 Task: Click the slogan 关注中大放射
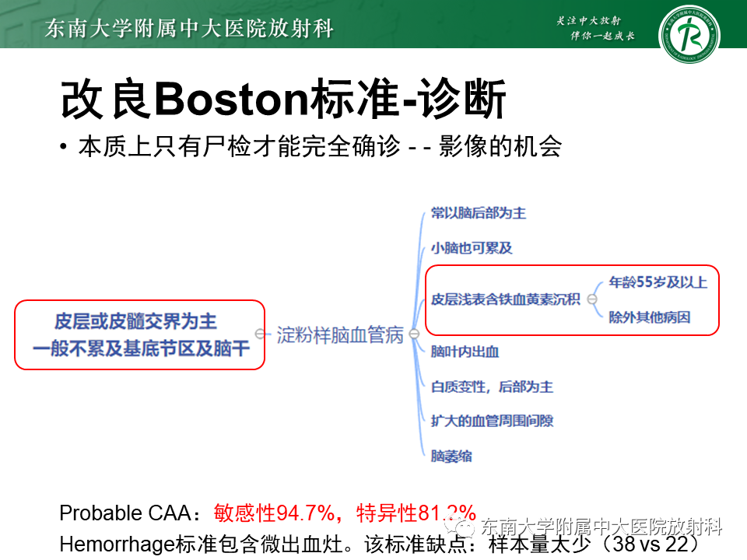pyautogui.click(x=589, y=20)
